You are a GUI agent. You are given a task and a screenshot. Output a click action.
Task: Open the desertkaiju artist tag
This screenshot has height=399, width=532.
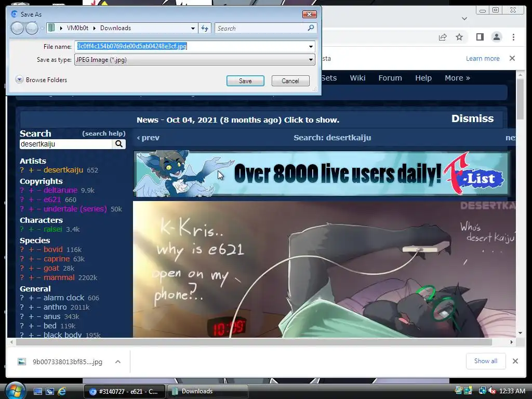(x=63, y=170)
